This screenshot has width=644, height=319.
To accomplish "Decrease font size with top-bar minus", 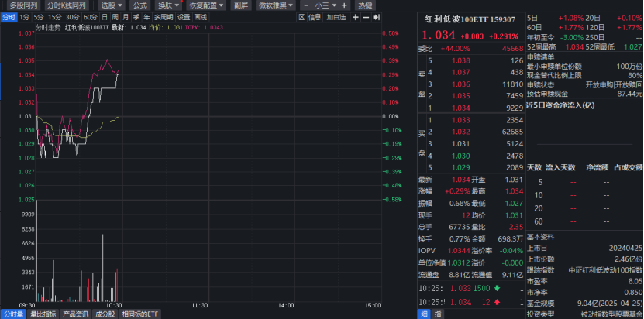I will click(x=306, y=5).
